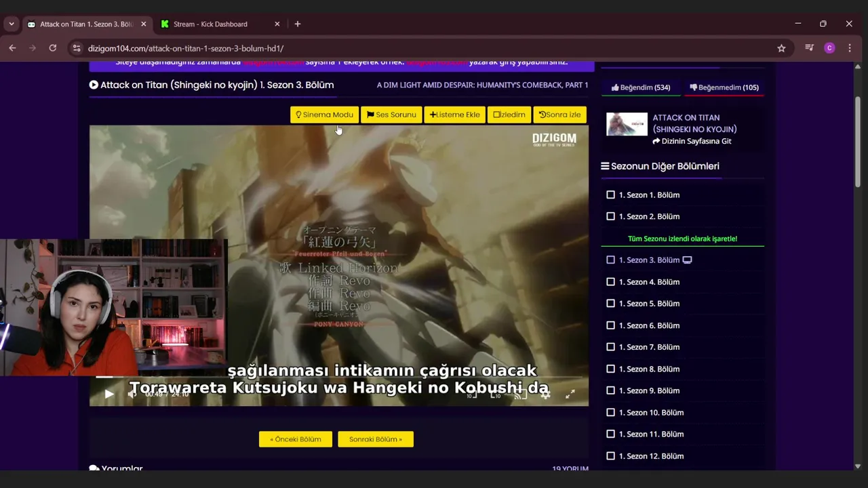
Task: Like the episode with the Beğendim button
Action: pos(641,87)
